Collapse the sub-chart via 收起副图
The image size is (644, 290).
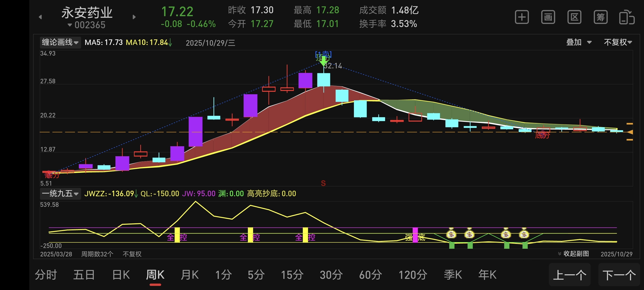pos(573,254)
